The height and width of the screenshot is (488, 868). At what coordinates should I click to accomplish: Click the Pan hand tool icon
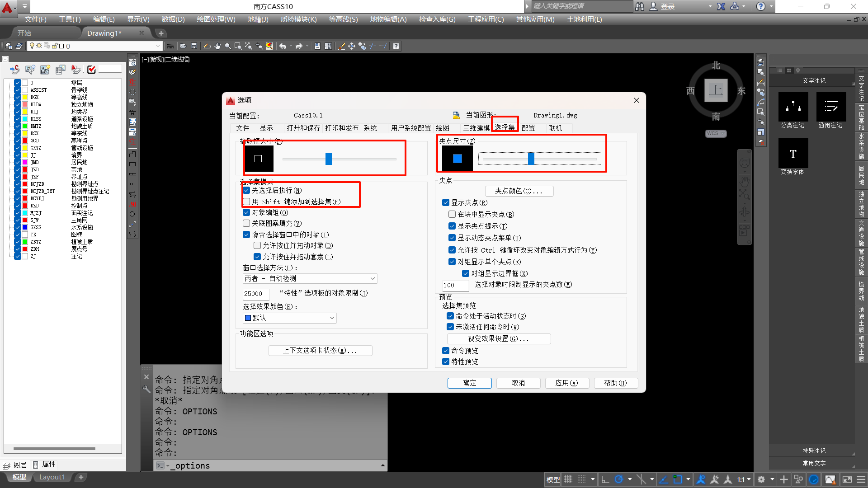click(x=217, y=46)
